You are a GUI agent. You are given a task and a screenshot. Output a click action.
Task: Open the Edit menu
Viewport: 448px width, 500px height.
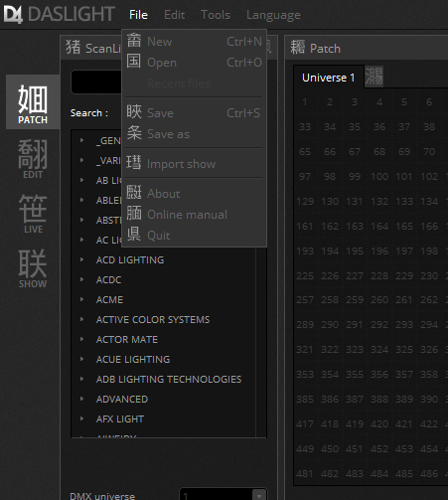click(174, 15)
